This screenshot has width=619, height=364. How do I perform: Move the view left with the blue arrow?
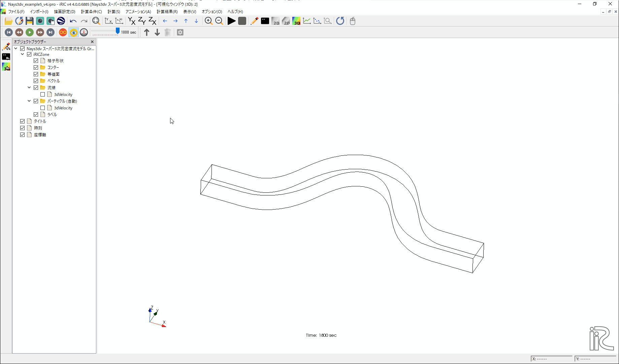pos(165,21)
